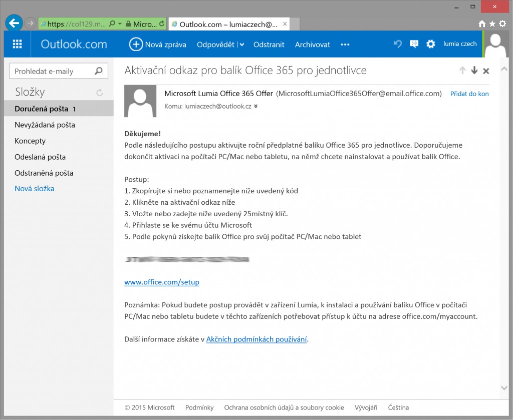The height and width of the screenshot is (420, 513).
Task: Click the Přidat do kontaktů link
Action: (469, 94)
